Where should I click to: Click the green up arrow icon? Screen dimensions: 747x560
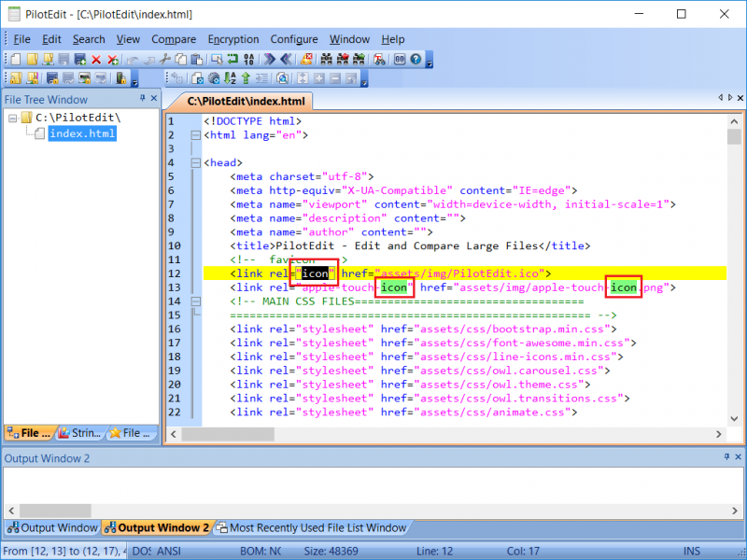pos(246,78)
